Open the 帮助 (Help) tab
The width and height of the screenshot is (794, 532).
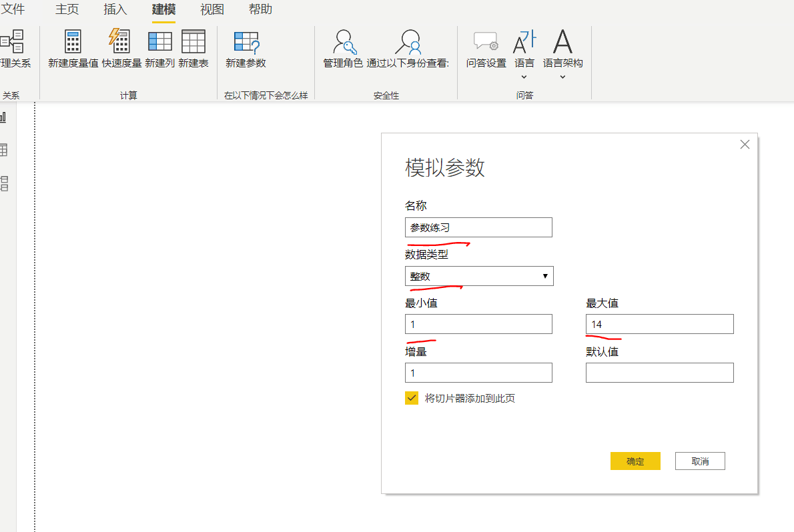coord(260,9)
